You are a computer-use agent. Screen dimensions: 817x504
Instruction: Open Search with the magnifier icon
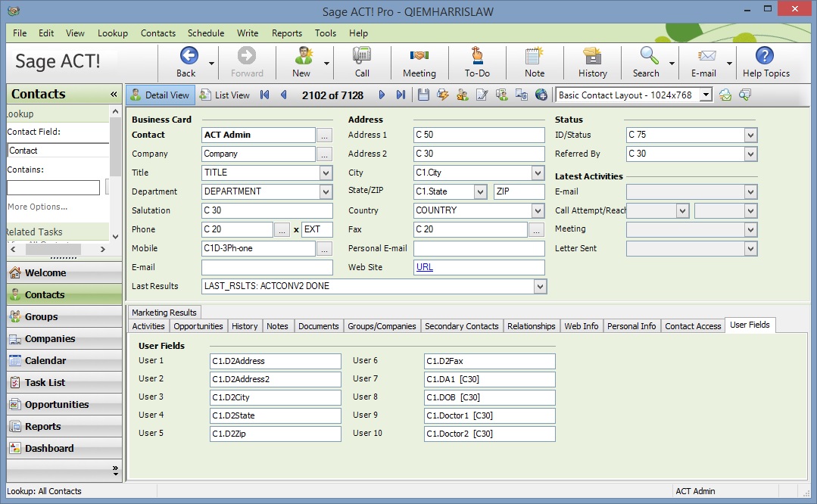pos(649,55)
